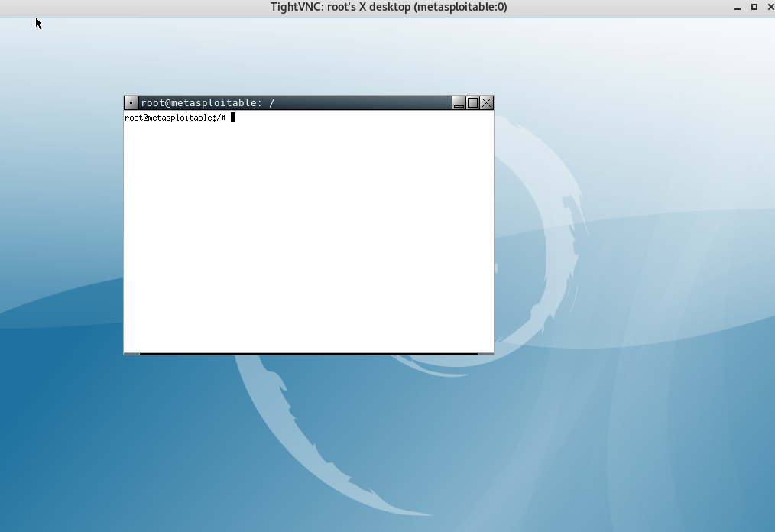The image size is (775, 532).
Task: Maximize the root@metasploitable terminal window
Action: click(472, 103)
